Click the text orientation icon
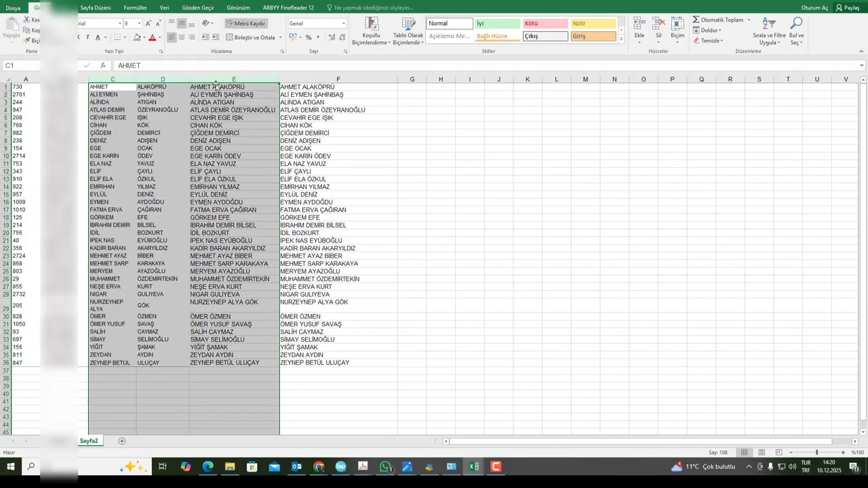The width and height of the screenshot is (868, 488). pos(206,23)
